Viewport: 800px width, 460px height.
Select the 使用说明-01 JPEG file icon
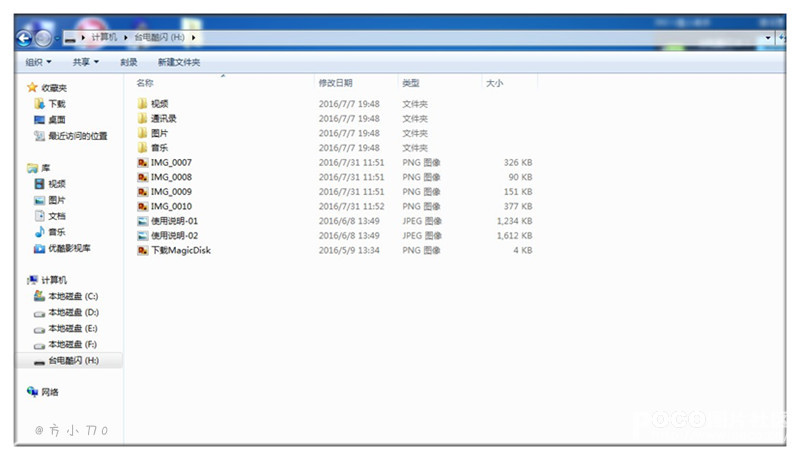143,221
